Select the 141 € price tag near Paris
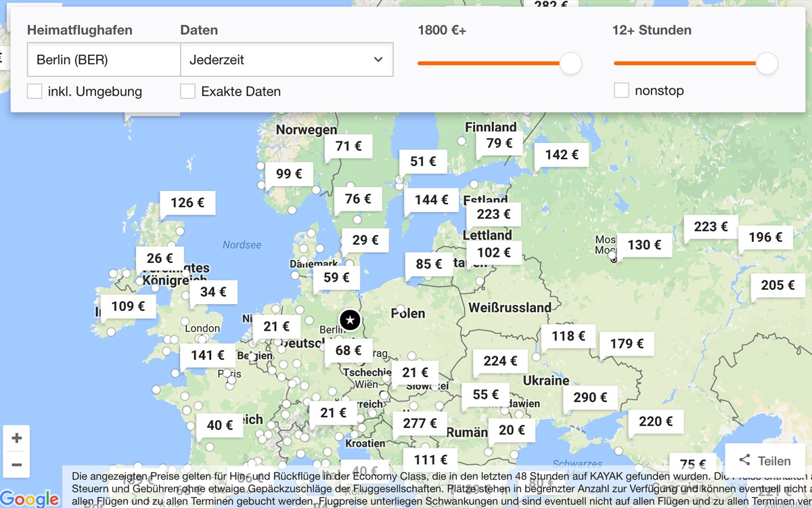The image size is (812, 508). coord(207,355)
